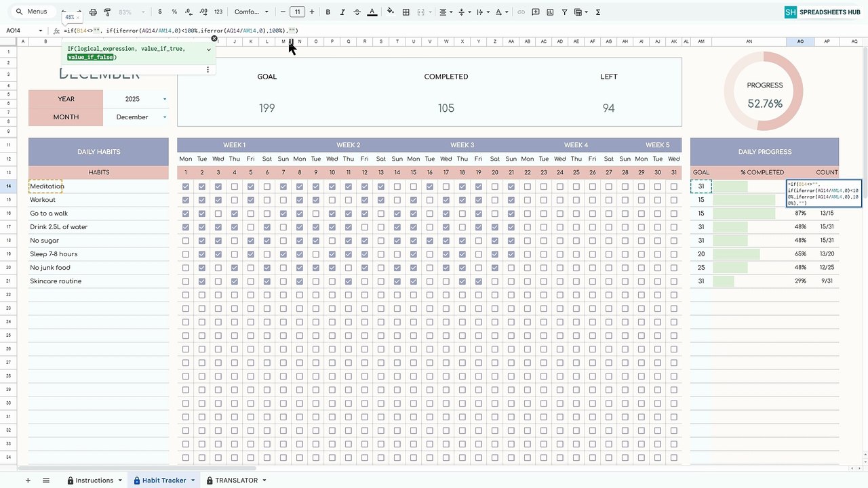Open the fill color picker
This screenshot has height=488, width=868.
(x=391, y=12)
